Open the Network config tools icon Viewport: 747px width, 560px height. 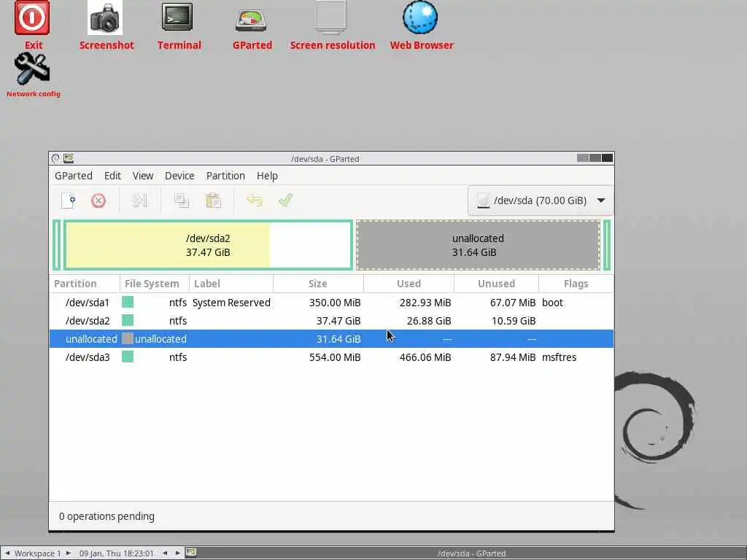32,69
